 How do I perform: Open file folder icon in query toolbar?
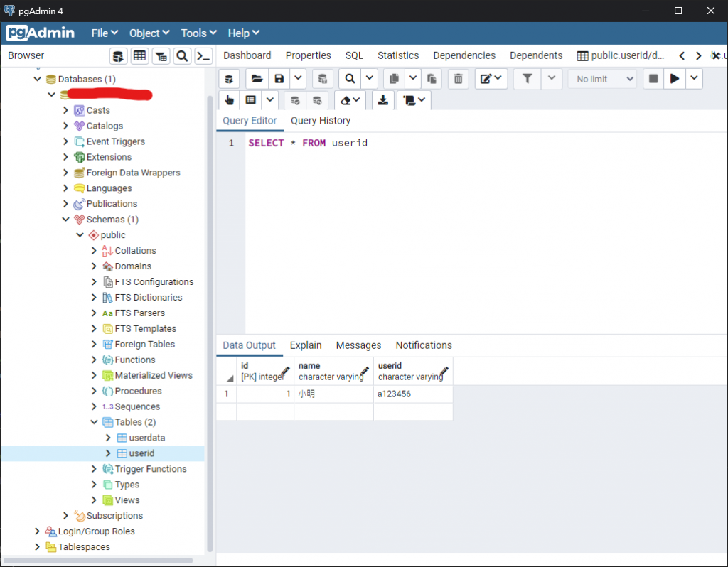pyautogui.click(x=257, y=79)
